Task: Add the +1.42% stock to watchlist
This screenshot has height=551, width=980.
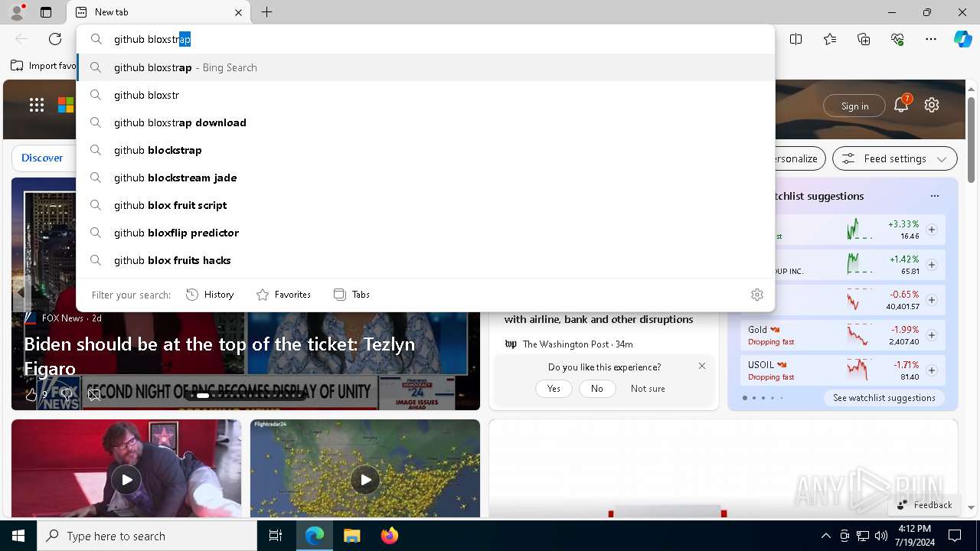Action: point(932,265)
